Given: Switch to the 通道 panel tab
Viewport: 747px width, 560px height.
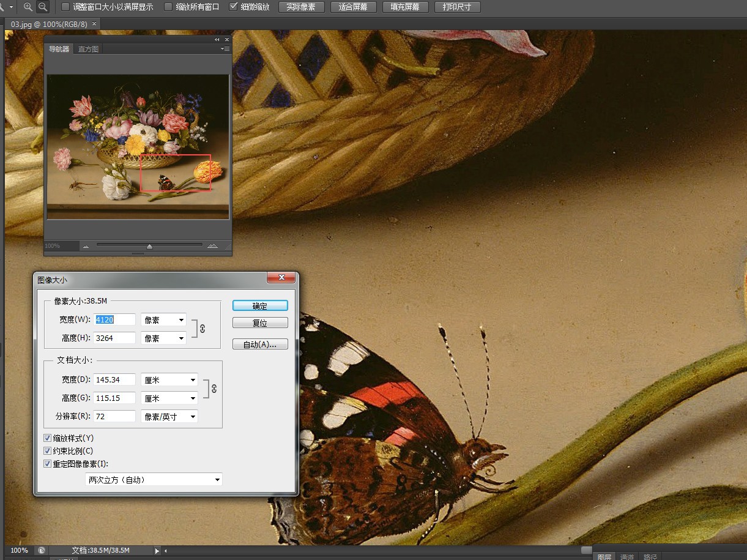Looking at the screenshot, I should coord(627,556).
